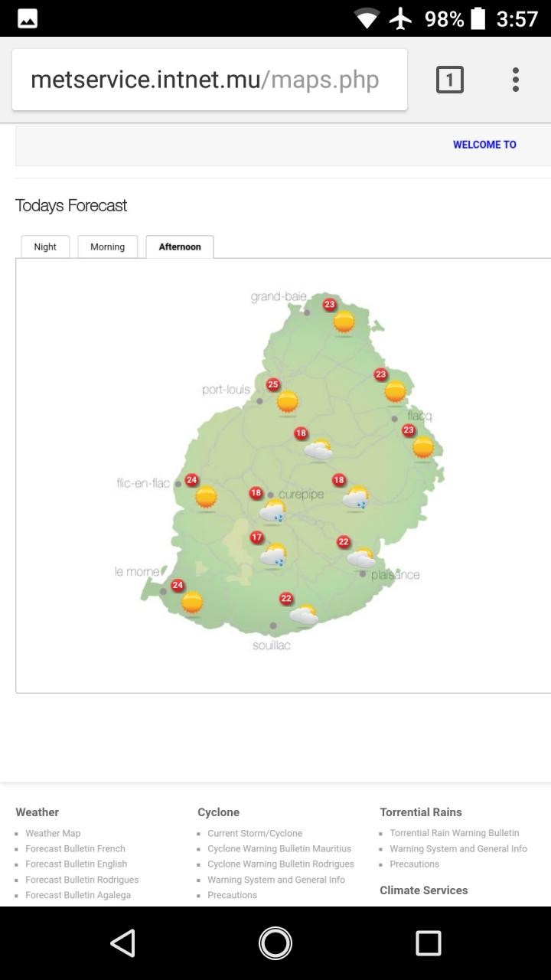Open the recent apps overview button
The width and height of the screenshot is (551, 980).
(x=428, y=942)
